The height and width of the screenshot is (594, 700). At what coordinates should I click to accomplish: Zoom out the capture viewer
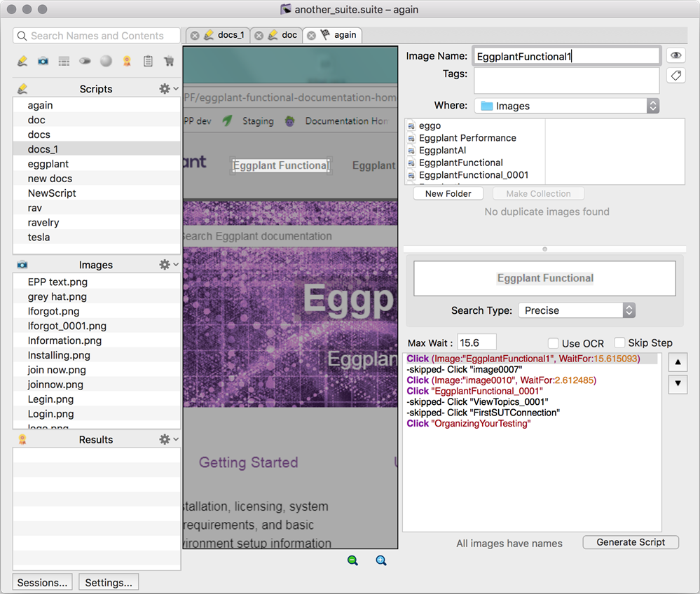pos(352,560)
